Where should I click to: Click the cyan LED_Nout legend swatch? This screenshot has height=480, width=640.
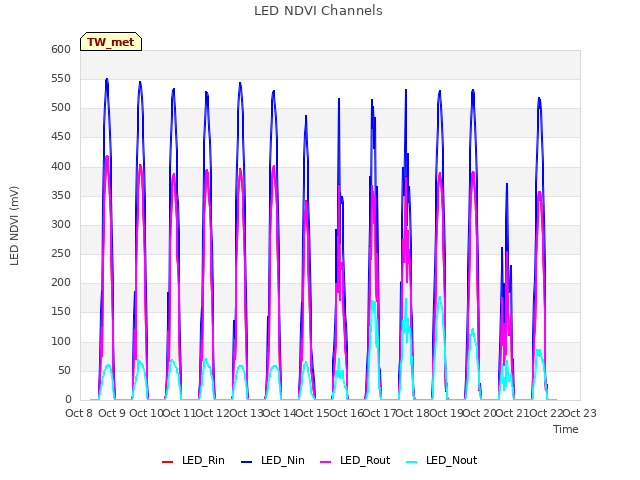pos(412,462)
